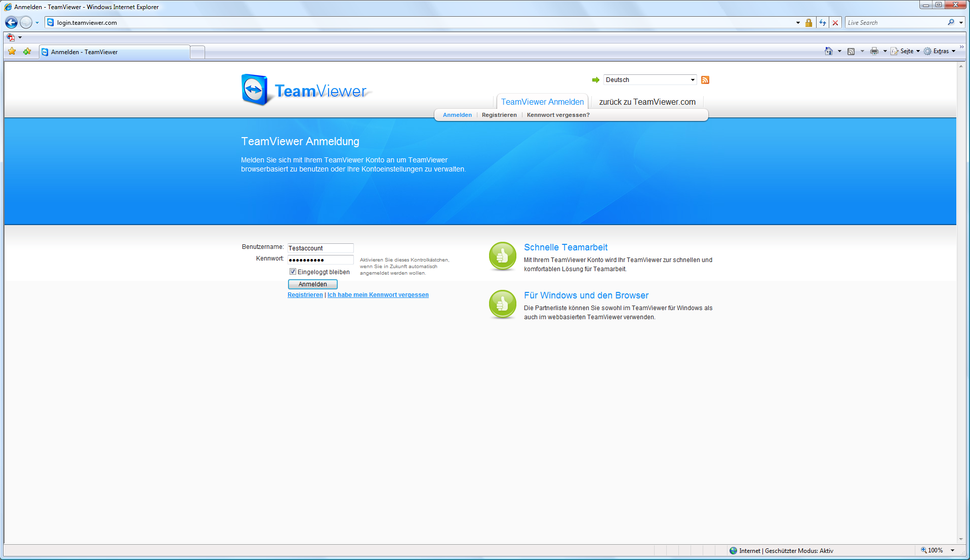Uncheck the Eingeloggt bleiben checkbox
Image resolution: width=970 pixels, height=560 pixels.
[293, 271]
